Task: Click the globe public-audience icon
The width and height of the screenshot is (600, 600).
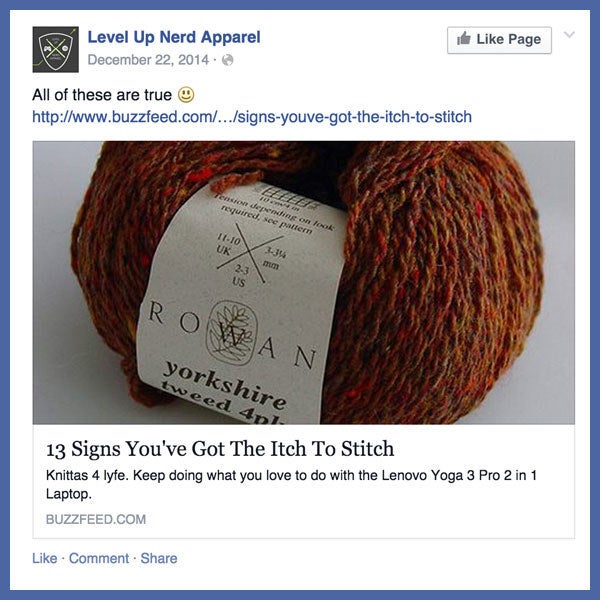Action: tap(228, 60)
